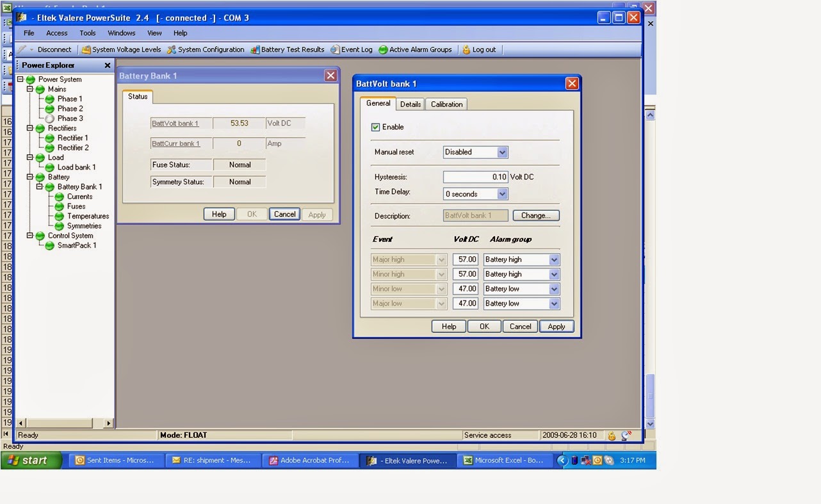
Task: Close the Power Explorer panel
Action: point(108,65)
